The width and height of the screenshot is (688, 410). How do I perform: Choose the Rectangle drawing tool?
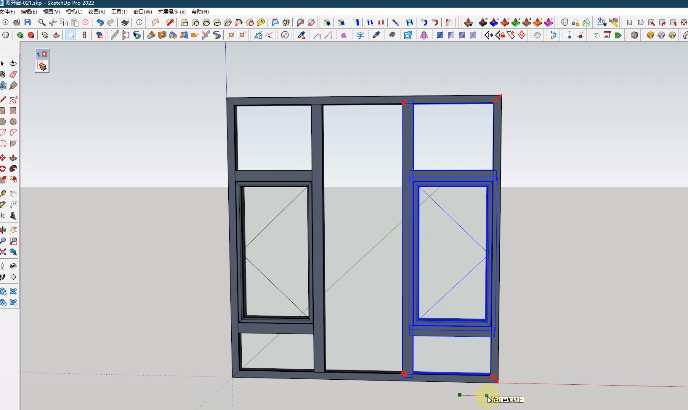[x=4, y=110]
